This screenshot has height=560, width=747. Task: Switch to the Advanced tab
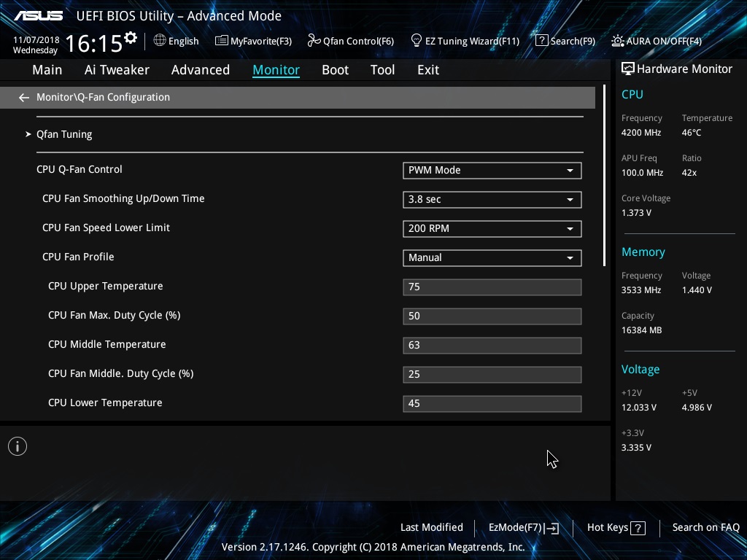click(201, 70)
